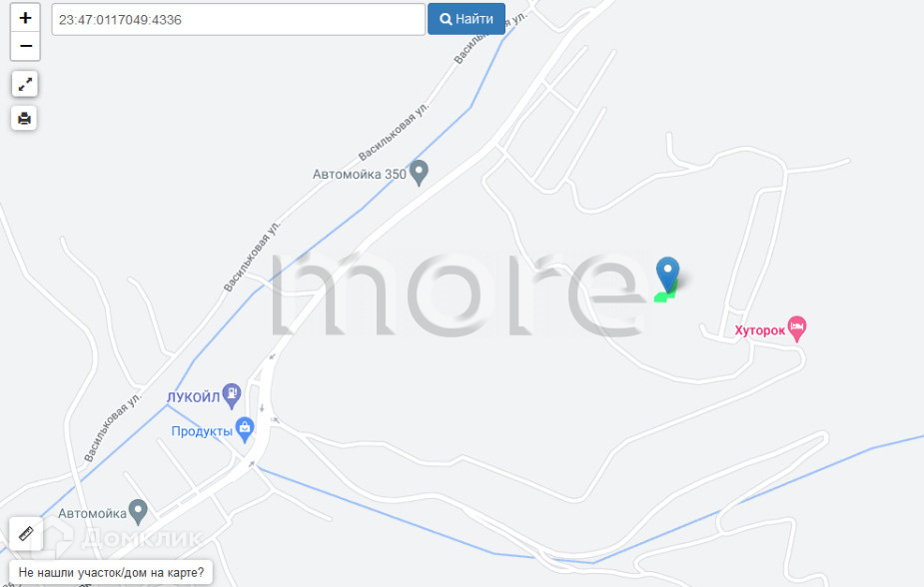The width and height of the screenshot is (924, 587).
Task: Click the magnifier icon in Найти button
Action: [x=447, y=19]
